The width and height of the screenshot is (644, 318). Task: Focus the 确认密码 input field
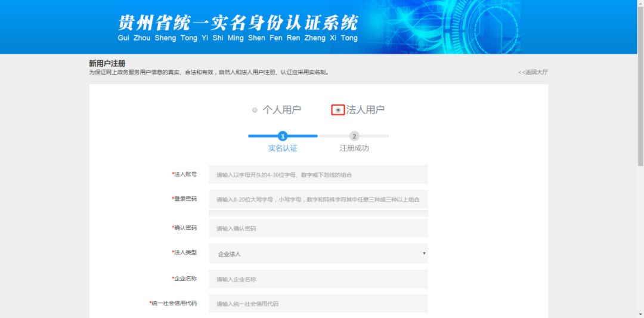tap(318, 228)
